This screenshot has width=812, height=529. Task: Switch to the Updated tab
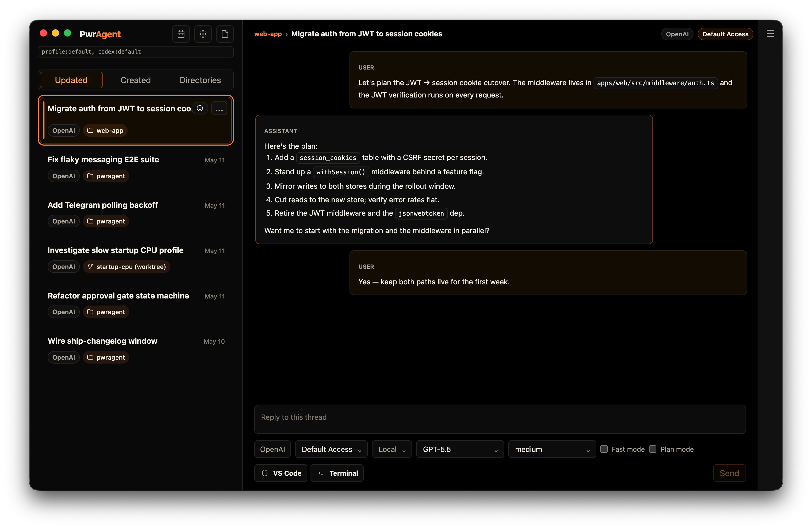pos(71,80)
